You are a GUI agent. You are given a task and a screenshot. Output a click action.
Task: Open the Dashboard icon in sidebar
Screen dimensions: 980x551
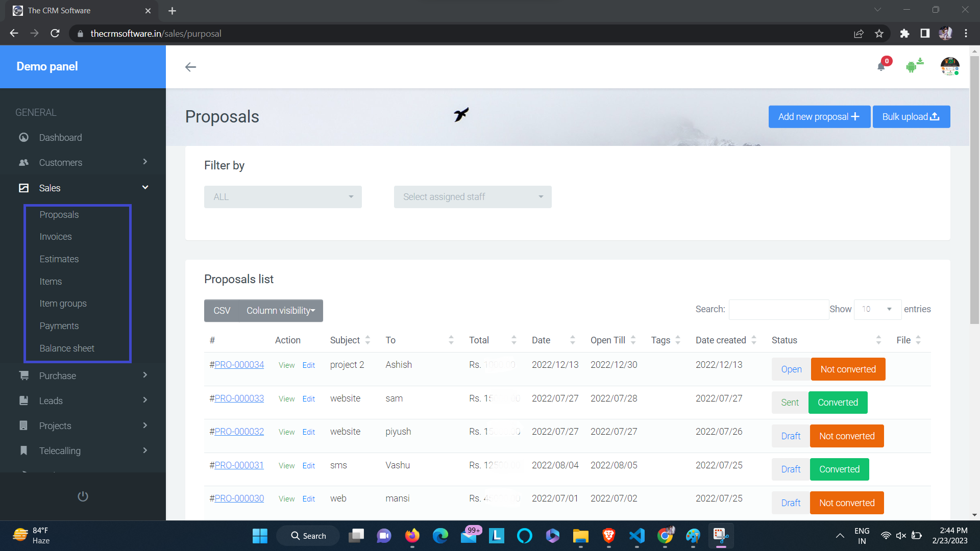[23, 138]
